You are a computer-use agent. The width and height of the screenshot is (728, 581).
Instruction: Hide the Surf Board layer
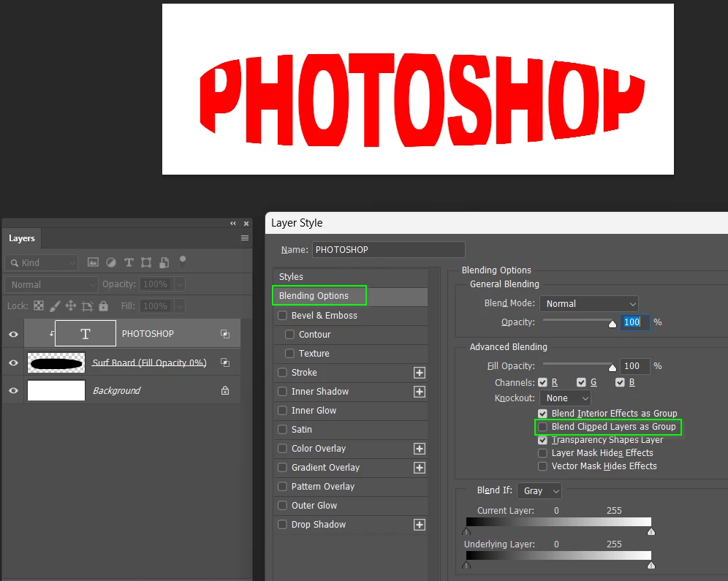13,363
